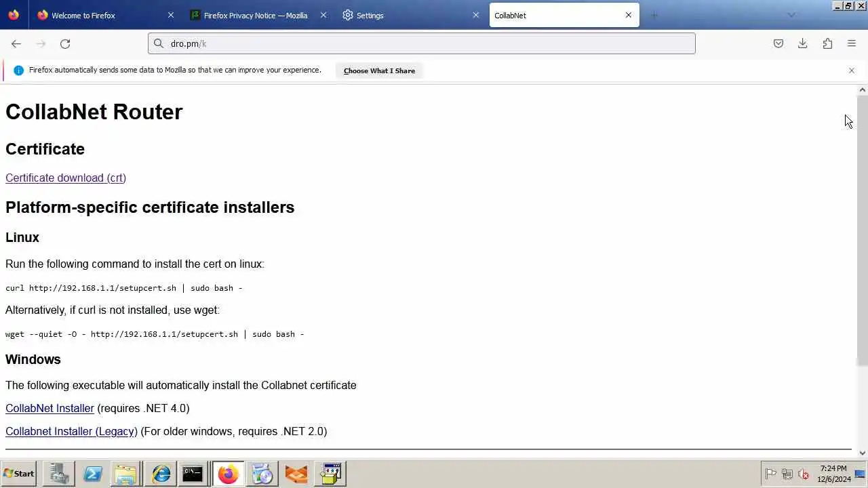This screenshot has height=488, width=868.
Task: Click the Windows section heading
Action: pyautogui.click(x=33, y=359)
